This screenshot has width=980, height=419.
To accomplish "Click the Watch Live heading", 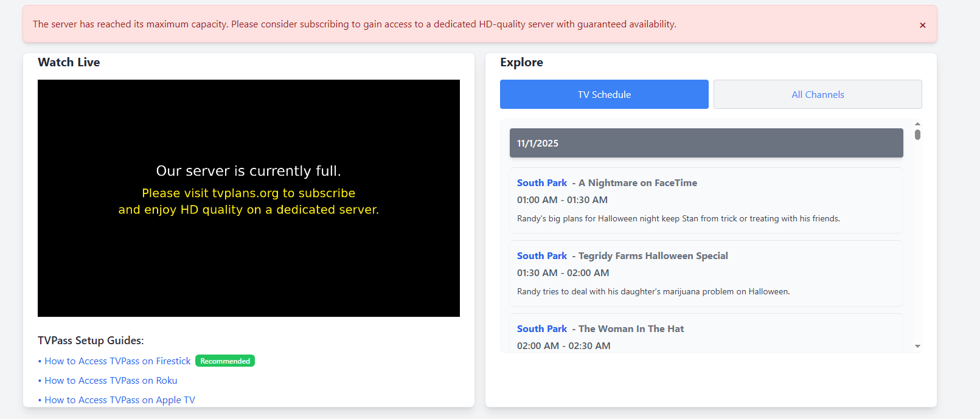I will pyautogui.click(x=69, y=62).
